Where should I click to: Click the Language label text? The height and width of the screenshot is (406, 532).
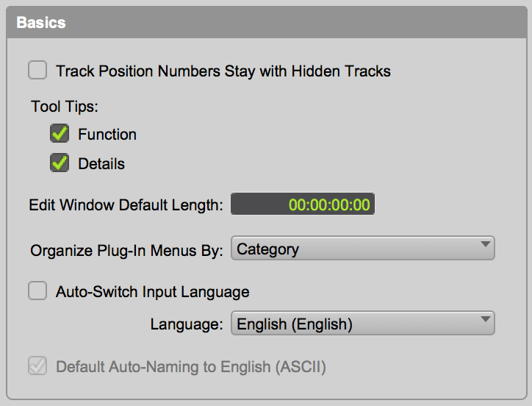click(x=187, y=324)
